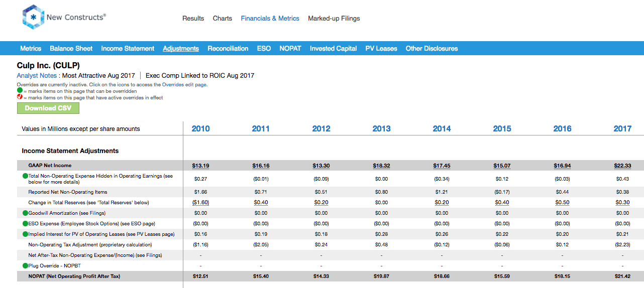The height and width of the screenshot is (288, 644).
Task: Click the 2015 column header
Action: pyautogui.click(x=502, y=129)
